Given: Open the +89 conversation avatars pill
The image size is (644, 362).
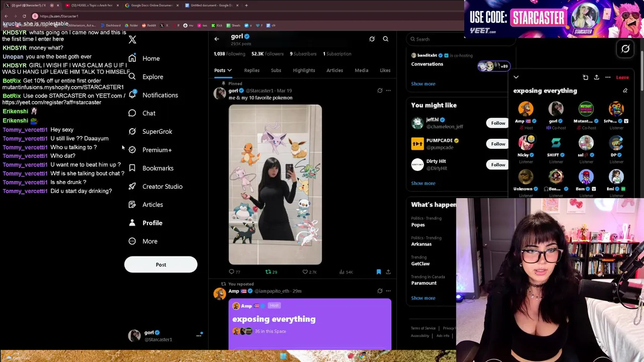Looking at the screenshot, I should (494, 66).
